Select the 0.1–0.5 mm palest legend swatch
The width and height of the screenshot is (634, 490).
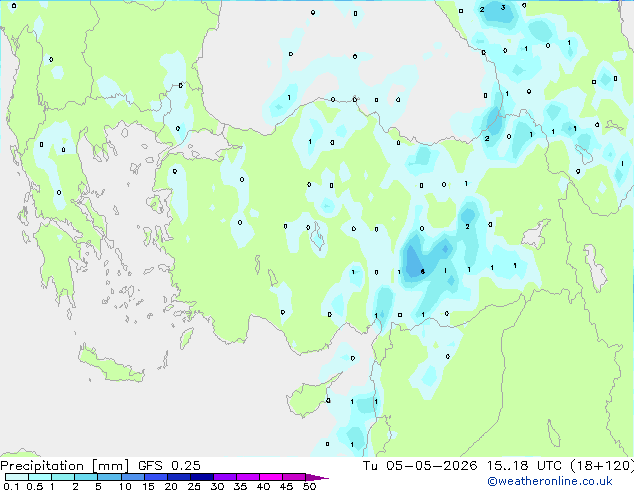click(x=17, y=477)
